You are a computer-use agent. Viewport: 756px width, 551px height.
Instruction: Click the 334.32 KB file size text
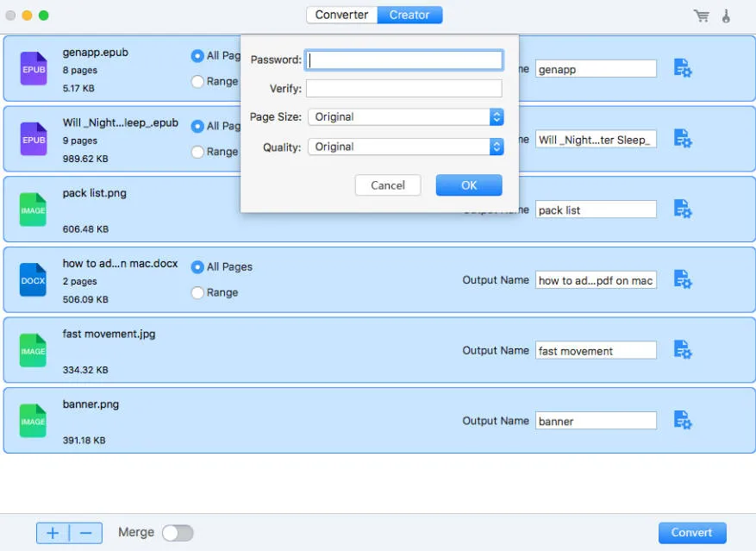pyautogui.click(x=85, y=370)
